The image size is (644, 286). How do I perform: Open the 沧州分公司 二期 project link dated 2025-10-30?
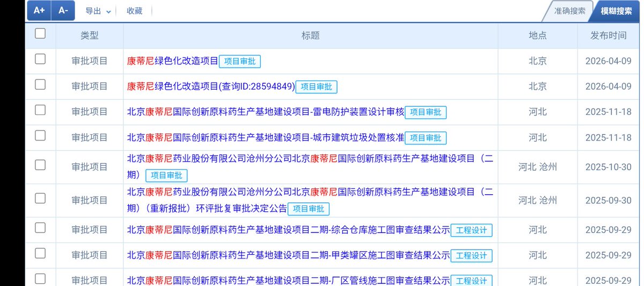click(310, 166)
